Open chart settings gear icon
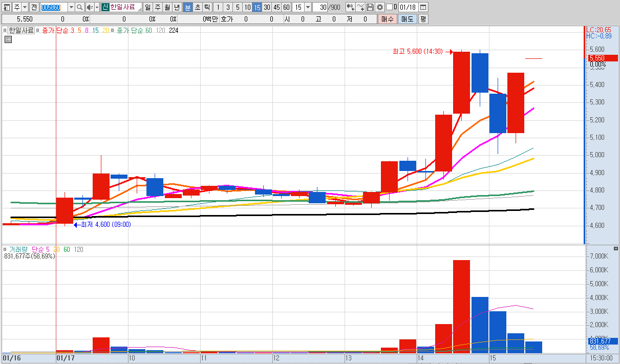 [x=379, y=7]
